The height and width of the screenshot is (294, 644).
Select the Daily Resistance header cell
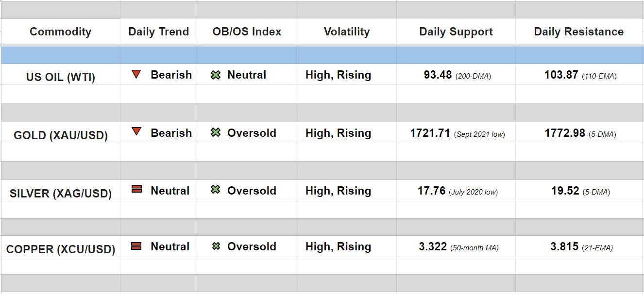coord(579,32)
